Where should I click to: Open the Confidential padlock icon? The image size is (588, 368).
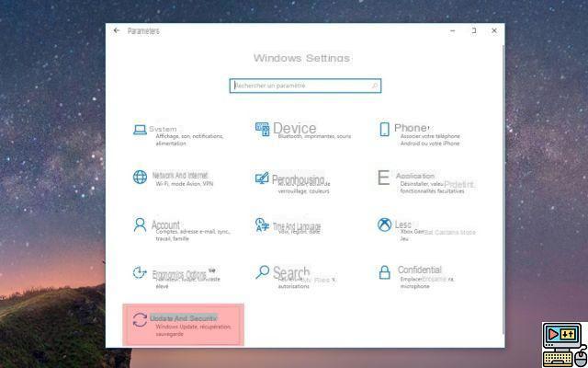click(x=384, y=272)
